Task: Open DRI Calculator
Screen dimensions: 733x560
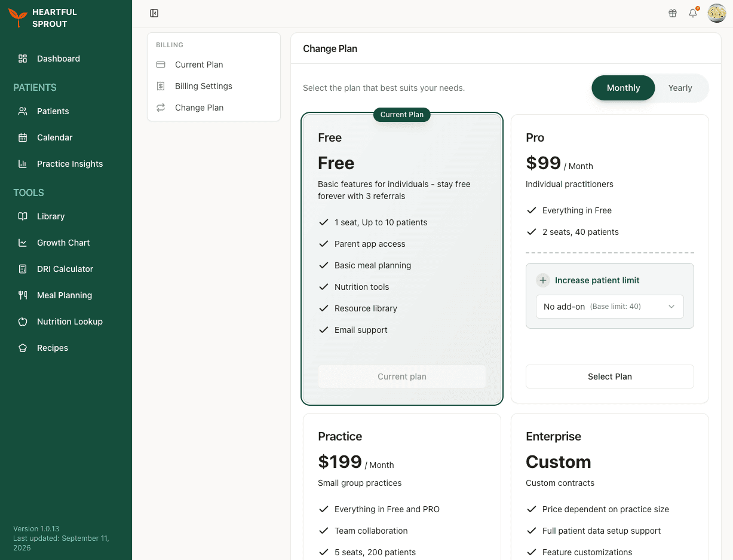Action: [x=66, y=269]
